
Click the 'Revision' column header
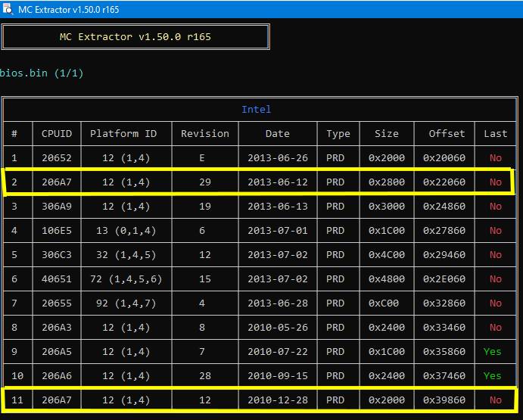pos(205,134)
